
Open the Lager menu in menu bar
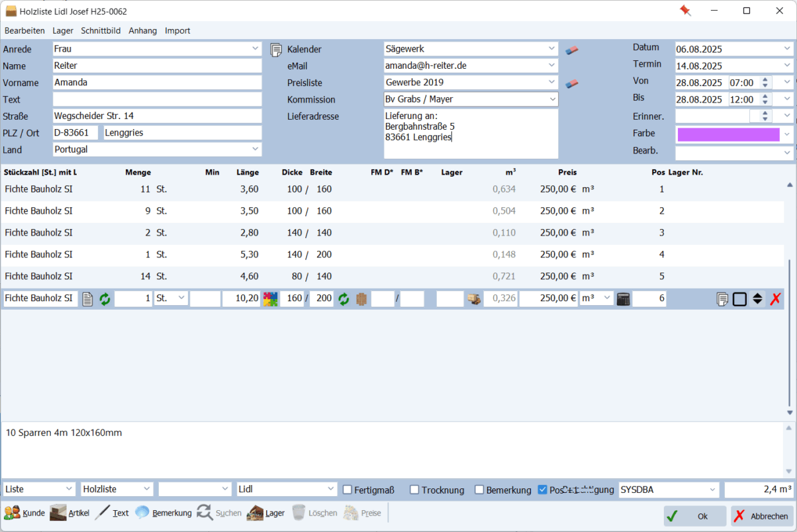63,30
